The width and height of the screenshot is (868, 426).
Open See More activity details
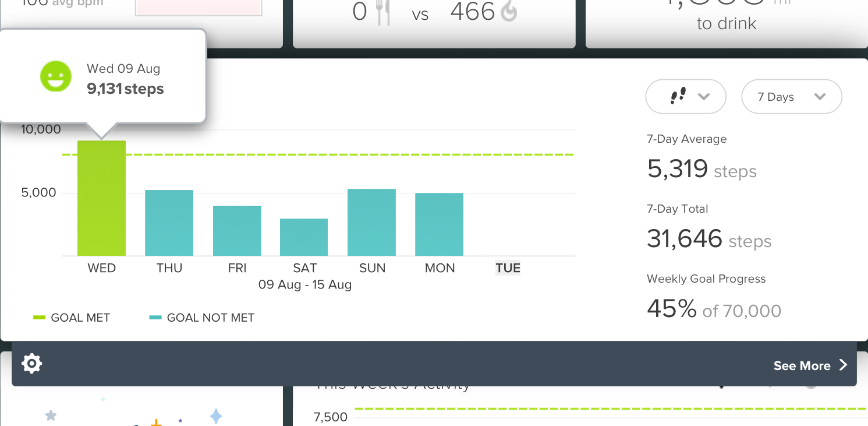coord(810,365)
